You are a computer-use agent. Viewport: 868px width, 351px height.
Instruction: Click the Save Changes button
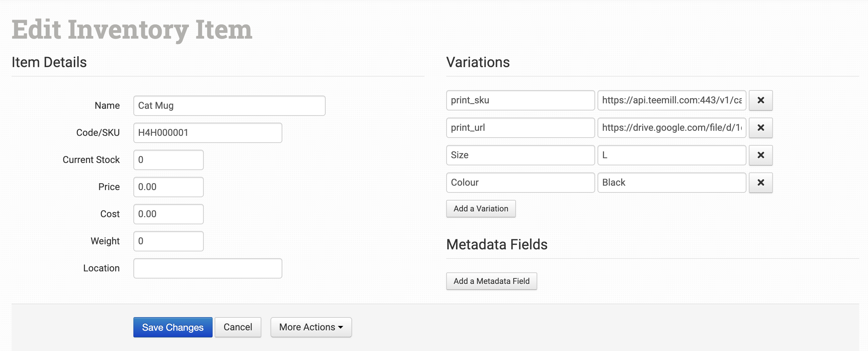(173, 327)
